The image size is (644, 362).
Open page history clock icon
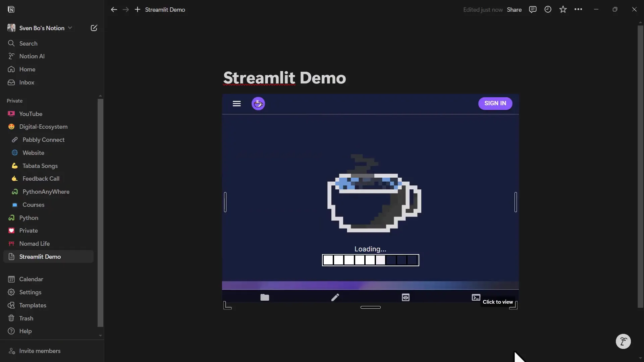point(548,9)
